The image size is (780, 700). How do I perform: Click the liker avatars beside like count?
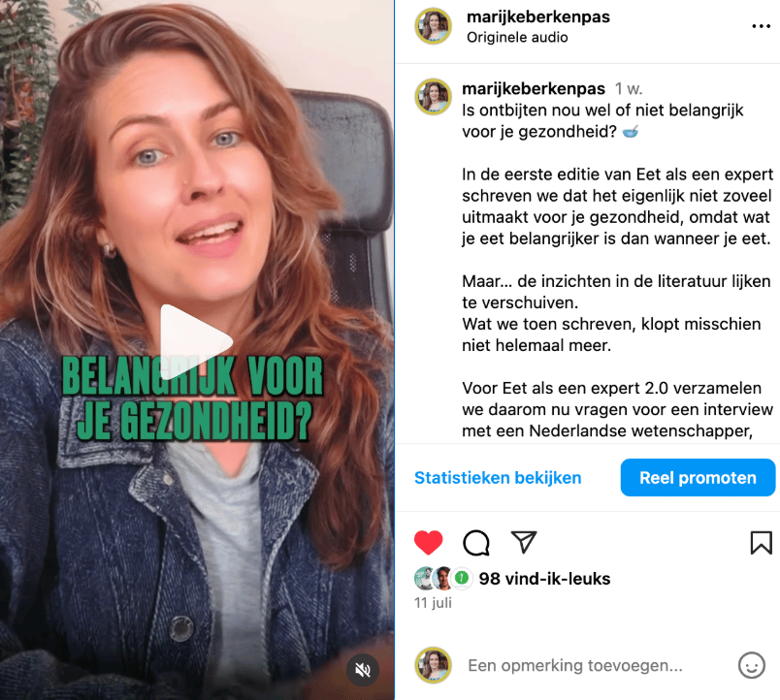click(443, 578)
